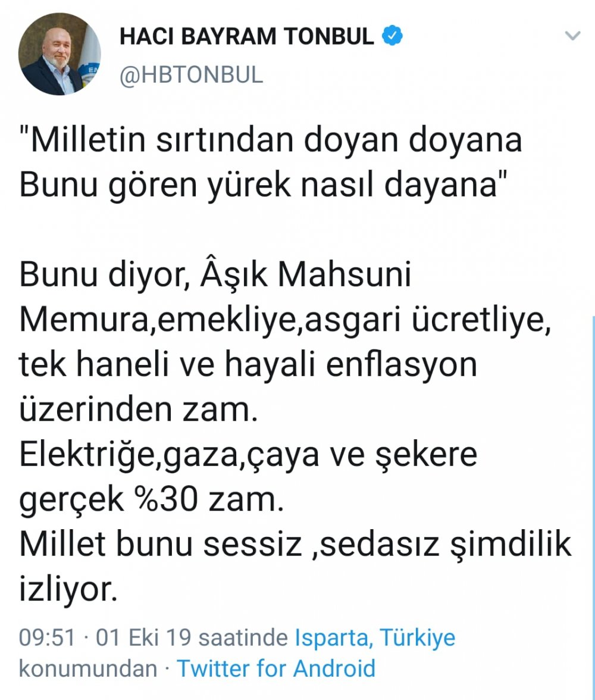Click the verification checkmark next to the username
This screenshot has height=700, width=595.
click(390, 35)
